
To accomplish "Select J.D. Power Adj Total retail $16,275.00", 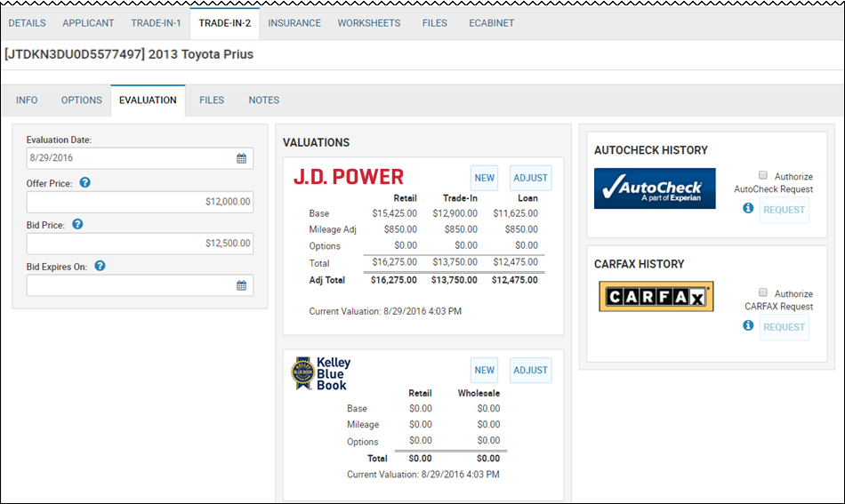I will click(393, 280).
